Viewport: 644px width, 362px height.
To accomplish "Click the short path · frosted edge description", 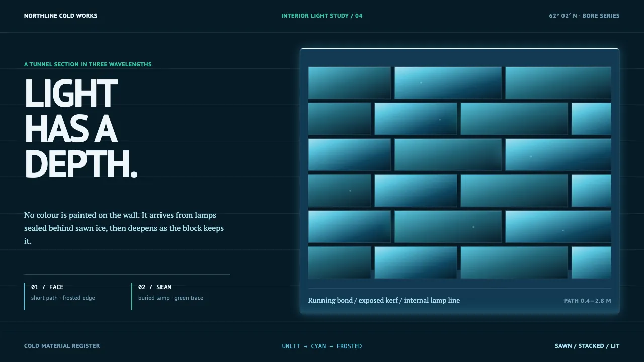I will point(63,298).
